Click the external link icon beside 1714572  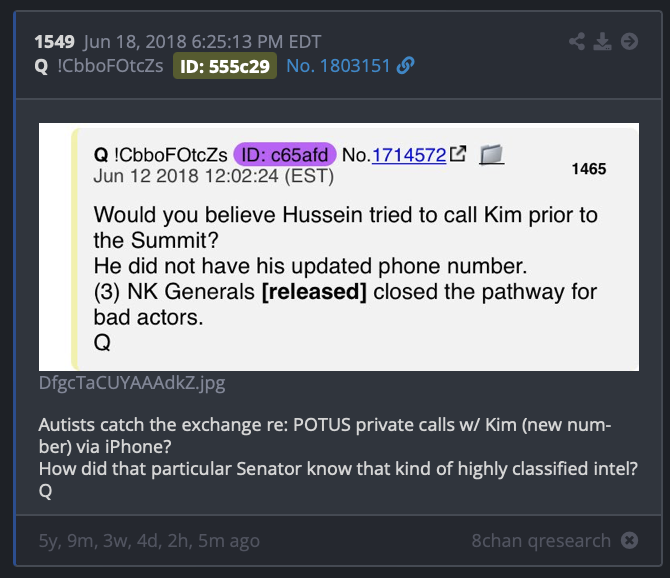pos(458,154)
